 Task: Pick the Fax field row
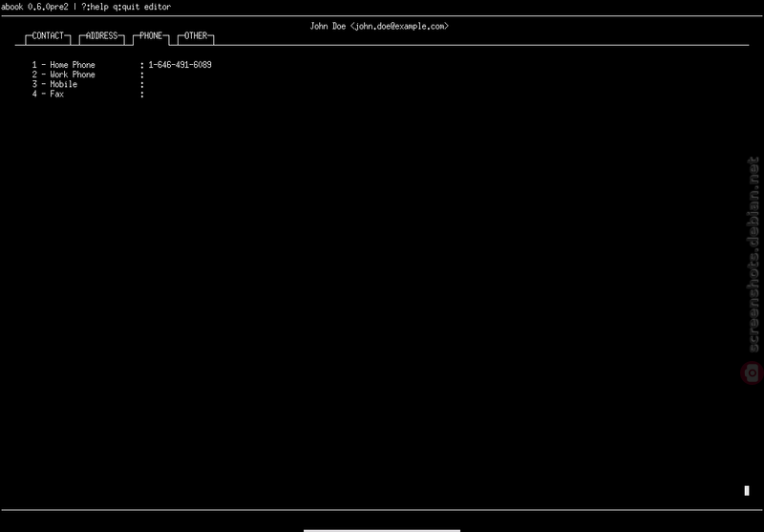coord(88,94)
